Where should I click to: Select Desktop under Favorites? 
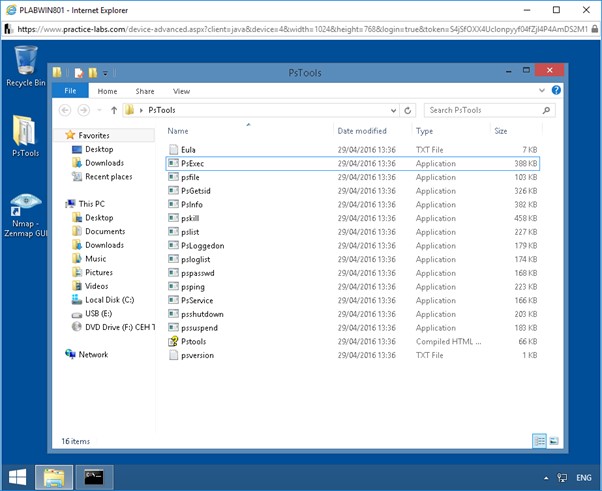pyautogui.click(x=99, y=149)
